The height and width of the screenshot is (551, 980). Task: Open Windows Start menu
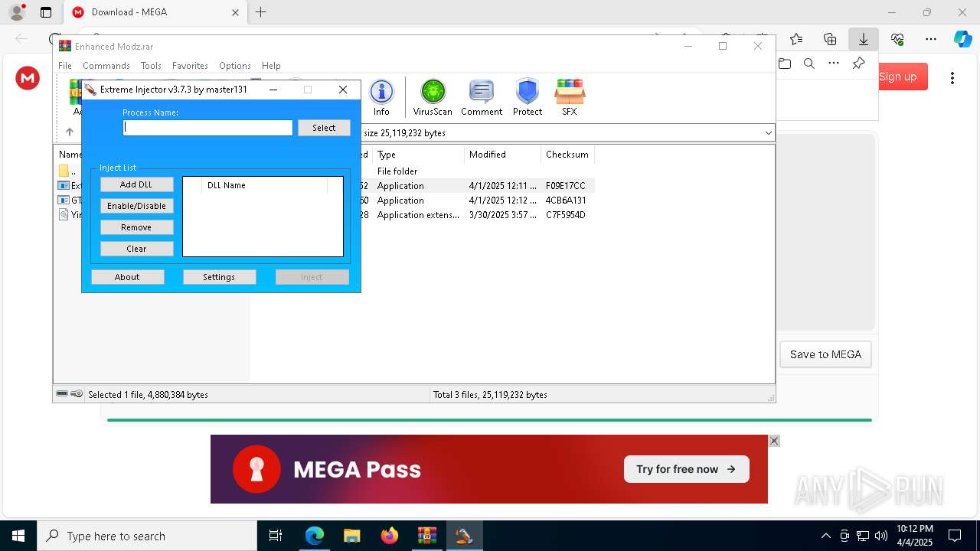point(18,536)
